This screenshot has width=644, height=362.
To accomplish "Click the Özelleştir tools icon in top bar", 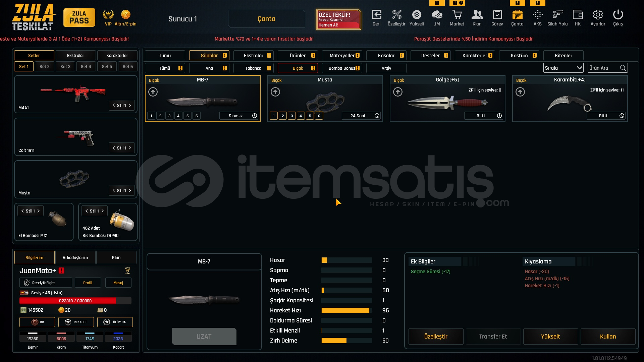I will pyautogui.click(x=396, y=15).
